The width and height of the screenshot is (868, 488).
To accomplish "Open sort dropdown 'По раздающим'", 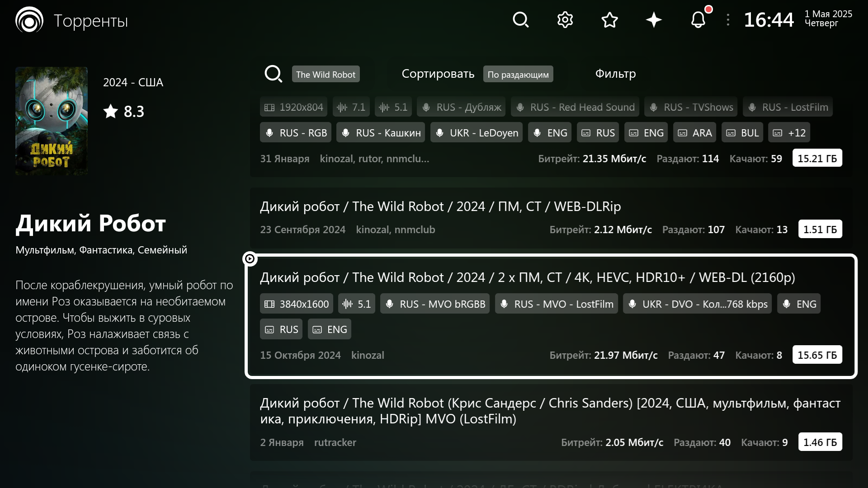I will pos(518,74).
